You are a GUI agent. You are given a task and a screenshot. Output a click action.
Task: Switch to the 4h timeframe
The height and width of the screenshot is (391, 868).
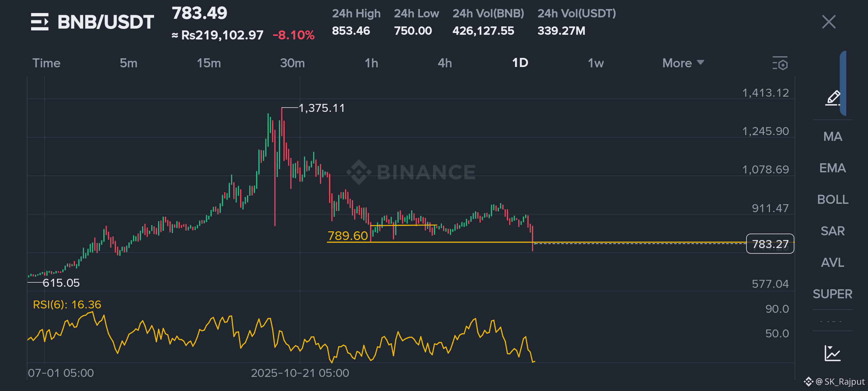click(444, 63)
